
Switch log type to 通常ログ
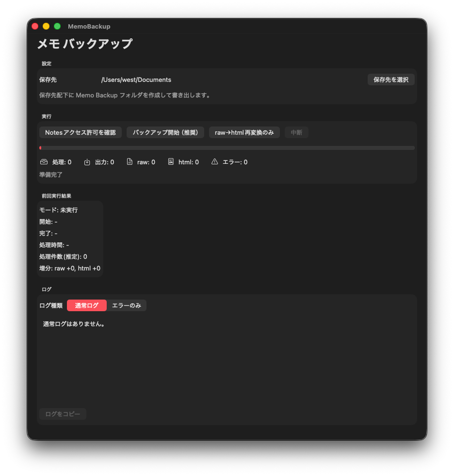(87, 305)
